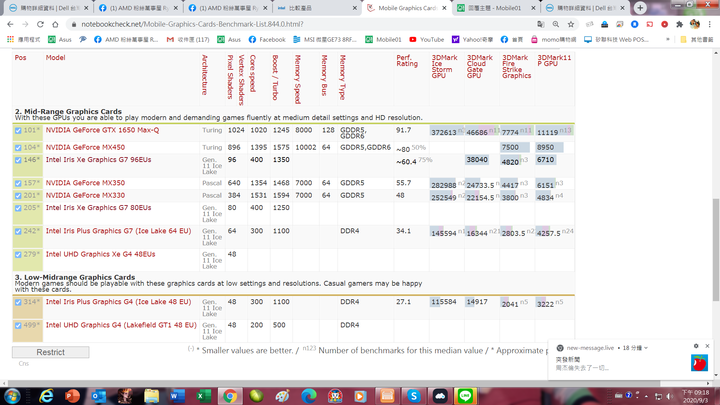Viewport: 720px width, 405px height.
Task: Open notification settings gear in popup
Action: click(x=696, y=346)
